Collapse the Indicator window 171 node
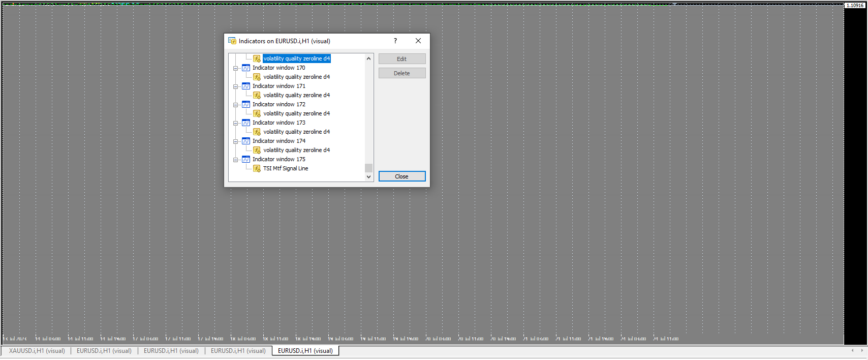 (235, 86)
